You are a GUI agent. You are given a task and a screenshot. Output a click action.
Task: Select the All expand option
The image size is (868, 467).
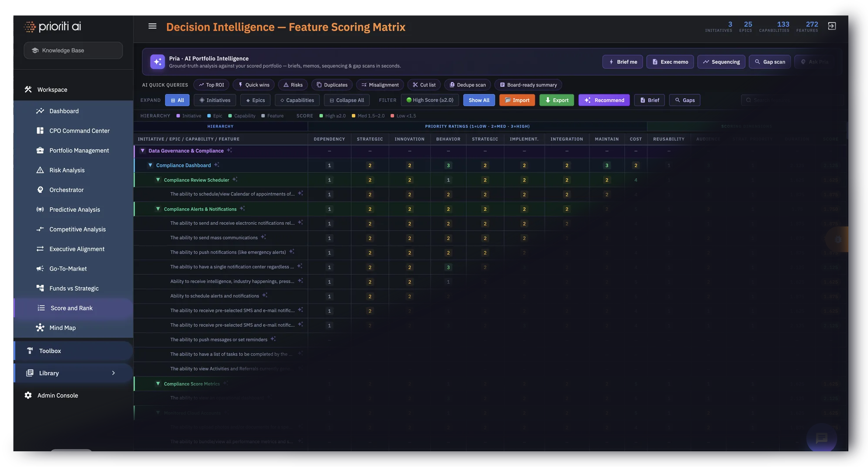point(177,100)
